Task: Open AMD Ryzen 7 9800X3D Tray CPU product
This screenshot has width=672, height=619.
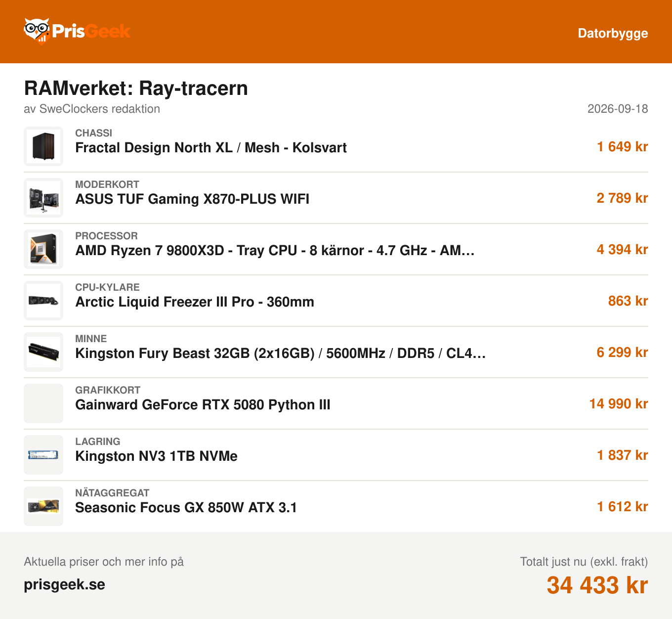Action: [275, 251]
